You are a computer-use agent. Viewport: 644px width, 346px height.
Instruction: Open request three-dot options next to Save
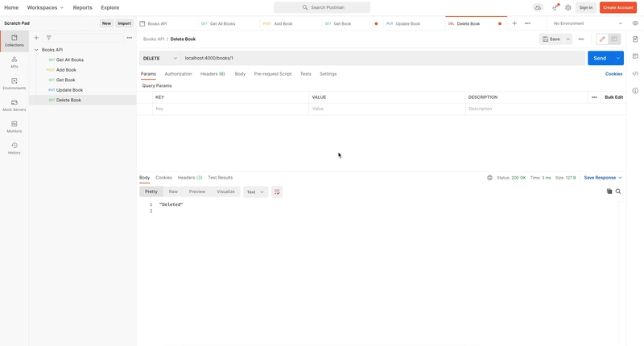tap(580, 39)
